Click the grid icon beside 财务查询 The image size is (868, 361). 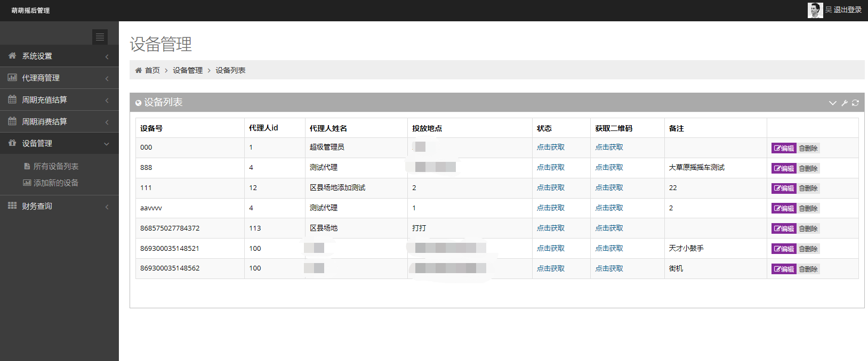[x=12, y=206]
